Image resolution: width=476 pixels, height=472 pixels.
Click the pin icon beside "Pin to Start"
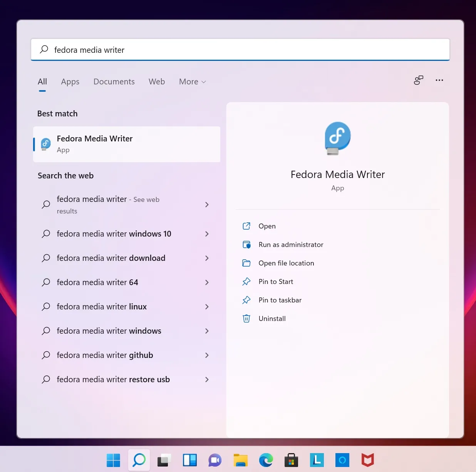pos(246,282)
